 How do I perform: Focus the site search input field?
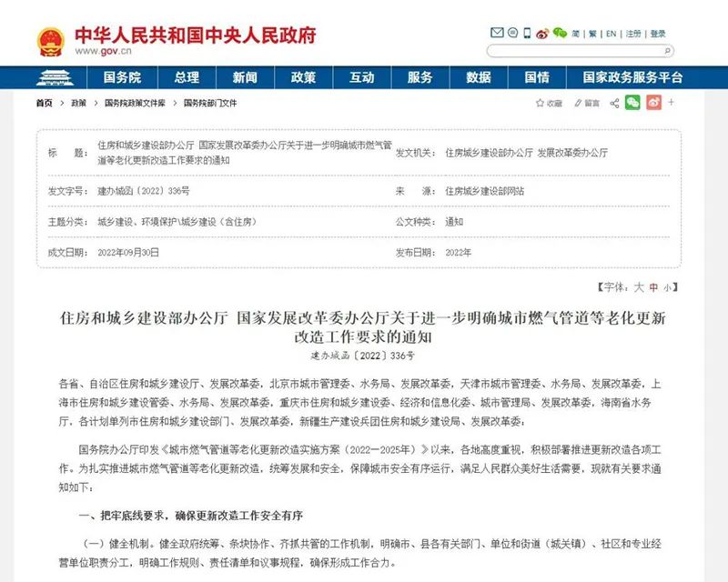click(x=575, y=51)
